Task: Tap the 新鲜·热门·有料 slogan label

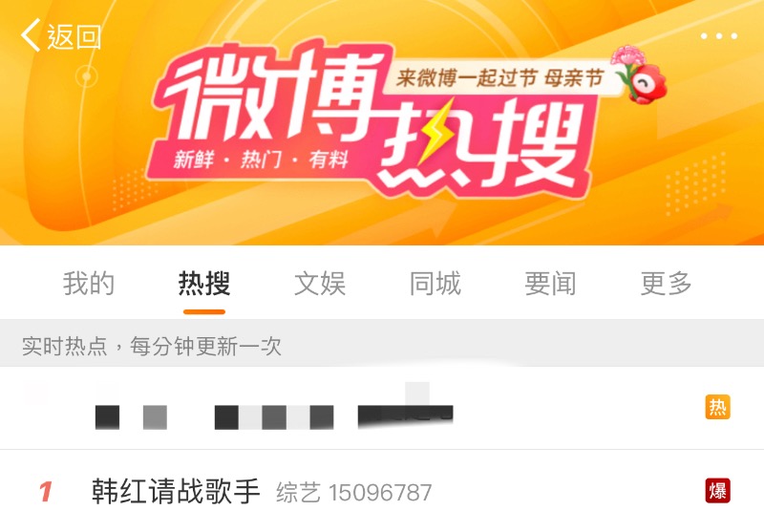Action: pos(261,160)
